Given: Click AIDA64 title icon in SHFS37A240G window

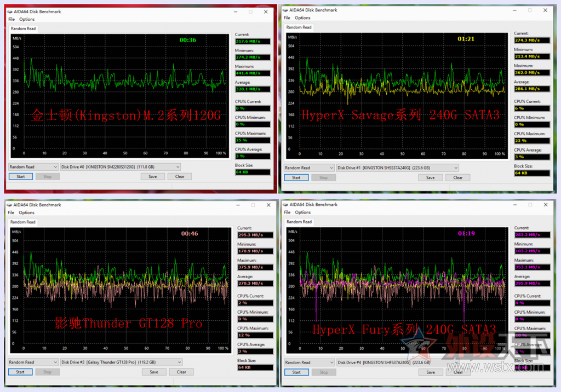Looking at the screenshot, I should click(x=285, y=205).
